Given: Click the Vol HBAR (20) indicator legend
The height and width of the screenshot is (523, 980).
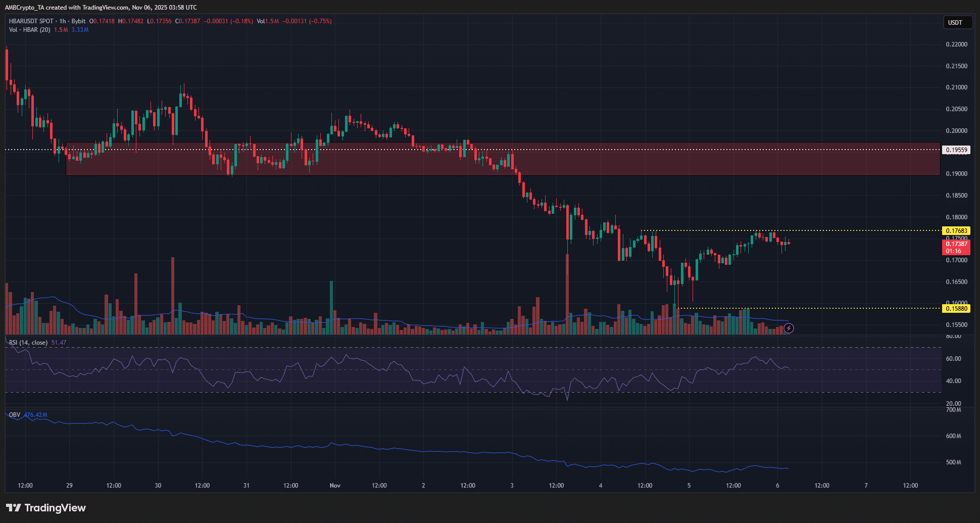Looking at the screenshot, I should 29,30.
